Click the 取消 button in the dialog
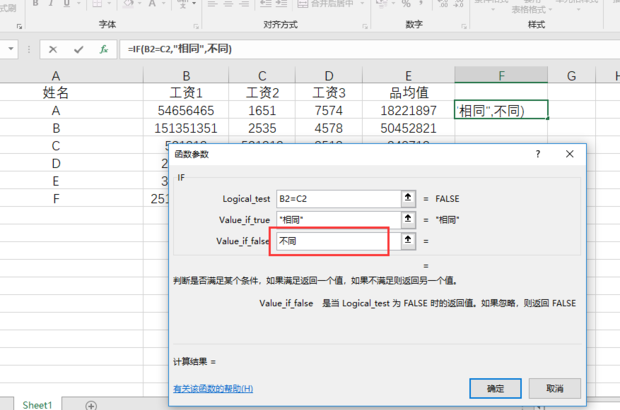 (x=555, y=388)
